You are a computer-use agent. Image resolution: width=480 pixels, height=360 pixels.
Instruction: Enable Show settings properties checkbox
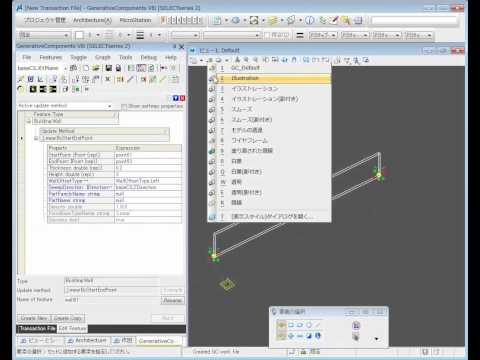tap(124, 106)
